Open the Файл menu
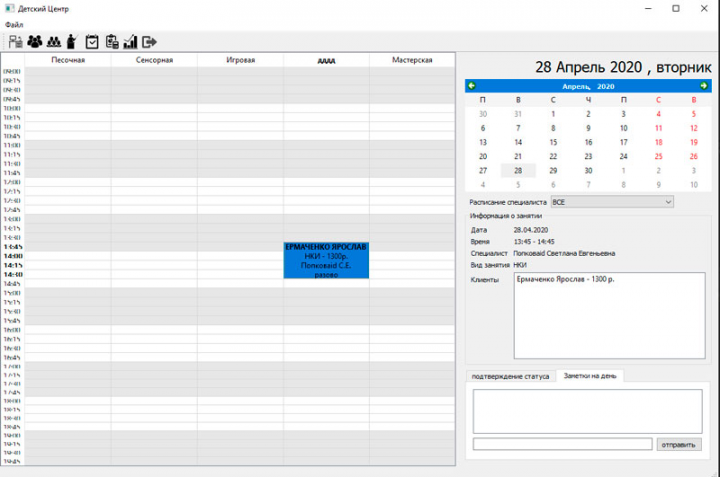Viewport: 720px width, 477px height. pyautogui.click(x=14, y=25)
